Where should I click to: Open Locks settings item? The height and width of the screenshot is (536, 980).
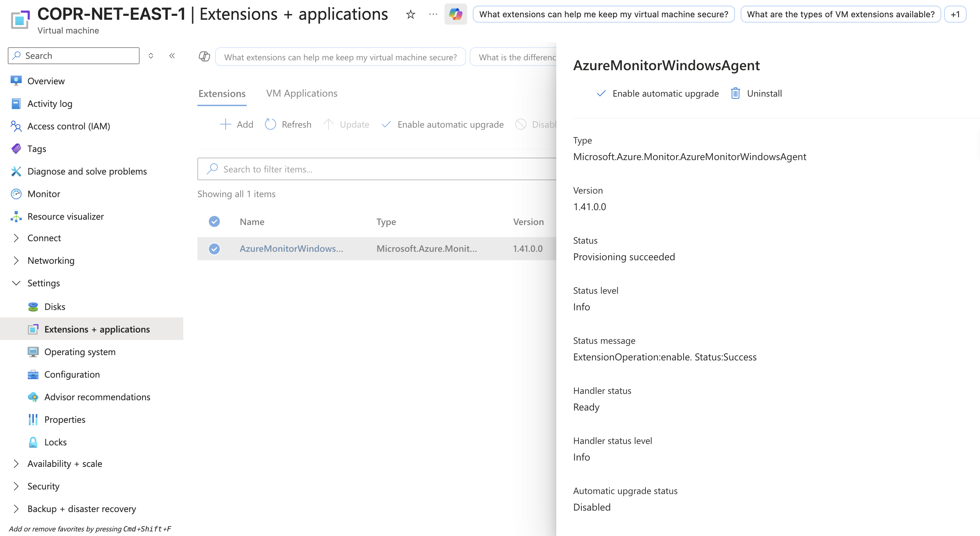(x=55, y=442)
